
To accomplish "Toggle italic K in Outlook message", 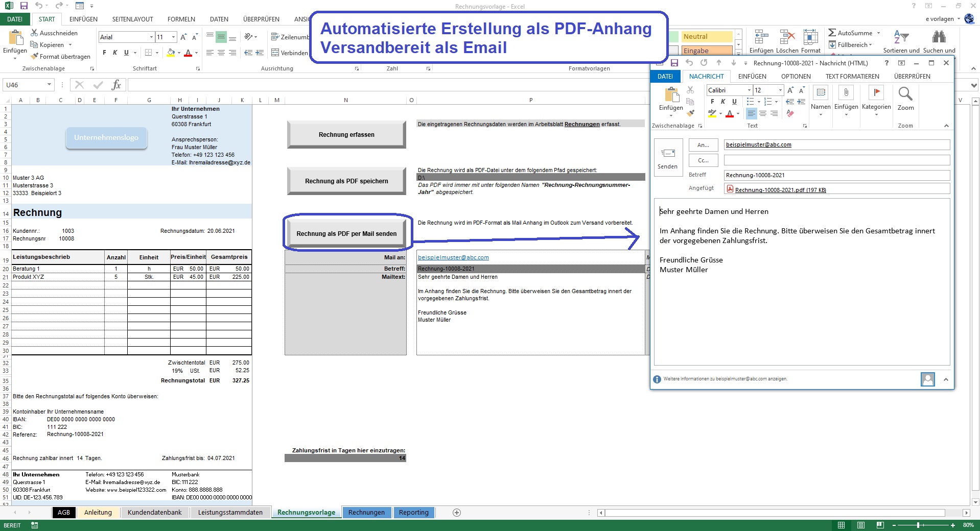I will [x=723, y=102].
